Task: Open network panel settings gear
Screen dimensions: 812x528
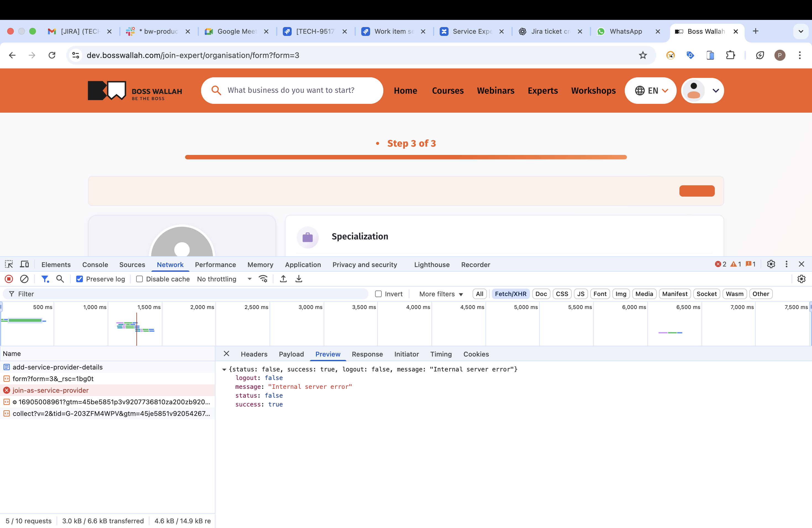Action: tap(802, 279)
